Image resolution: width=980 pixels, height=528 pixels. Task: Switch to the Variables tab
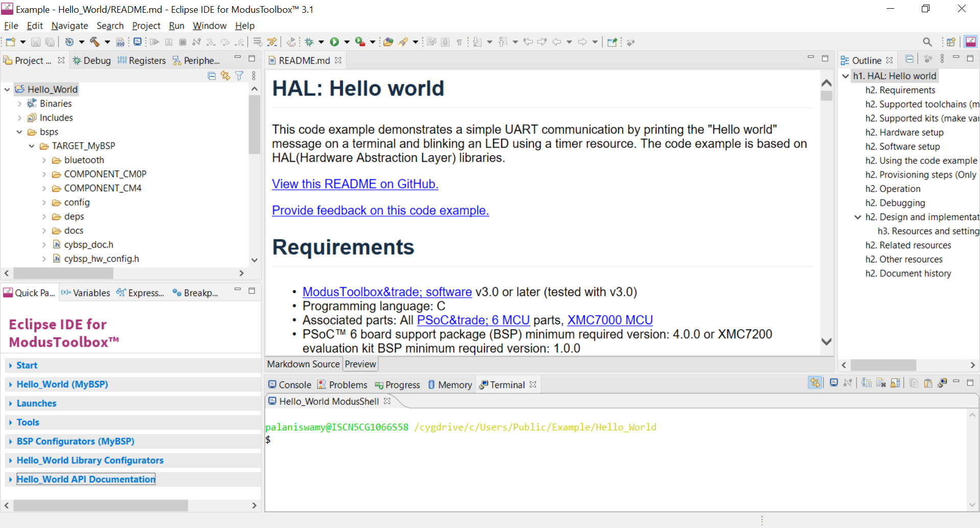(x=85, y=293)
